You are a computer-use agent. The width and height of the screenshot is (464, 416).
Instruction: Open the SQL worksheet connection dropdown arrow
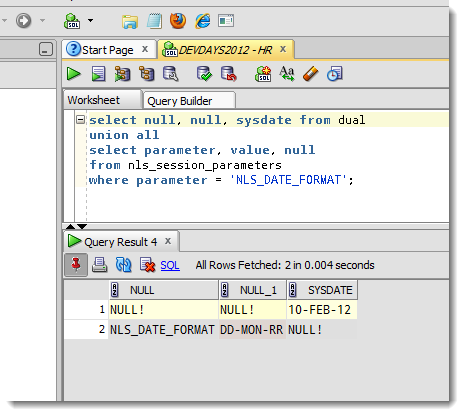[x=91, y=20]
